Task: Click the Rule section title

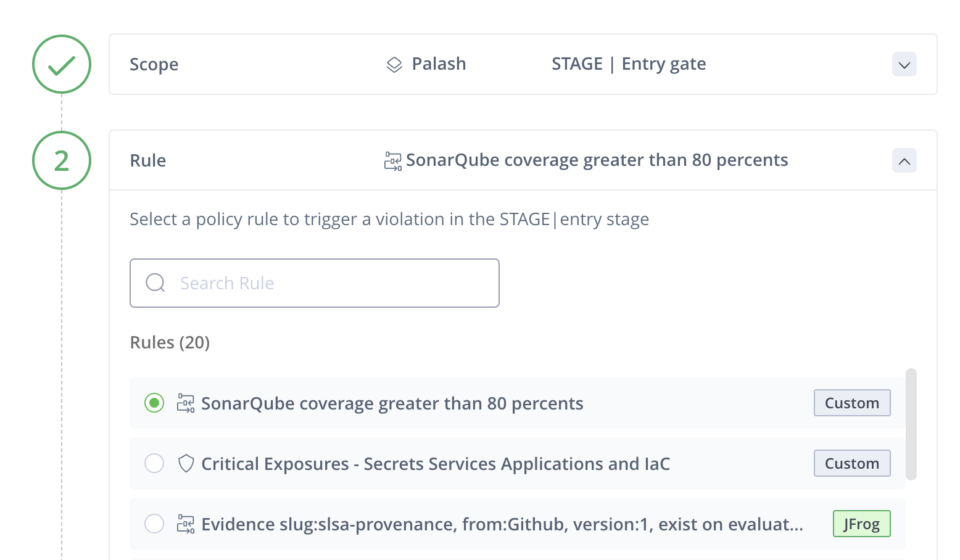Action: [147, 160]
